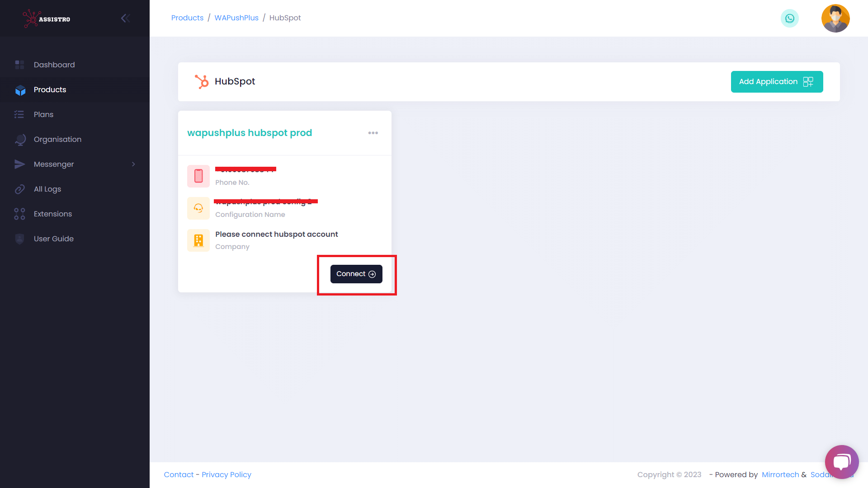This screenshot has width=868, height=488.
Task: Navigate to WAPushPlus breadcrumb link
Action: pyautogui.click(x=236, y=18)
